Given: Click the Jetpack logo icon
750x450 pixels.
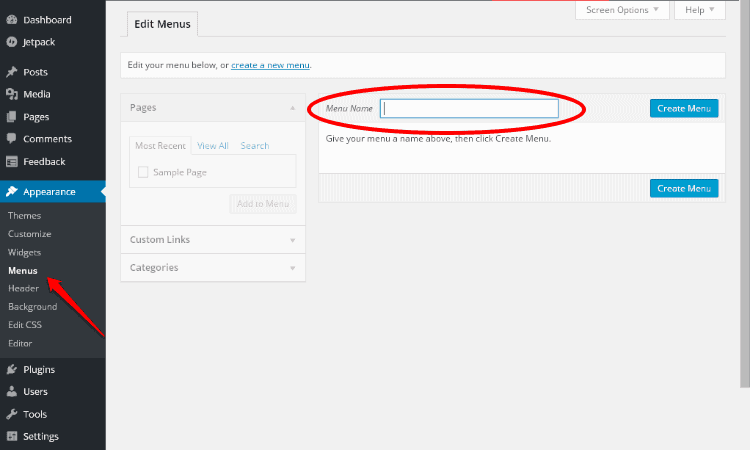Looking at the screenshot, I should 12,42.
